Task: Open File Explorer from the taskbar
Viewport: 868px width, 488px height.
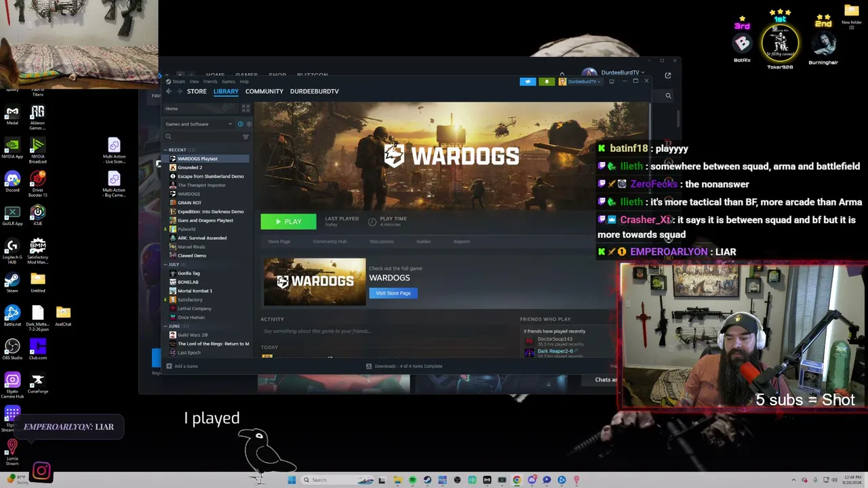Action: click(x=397, y=480)
